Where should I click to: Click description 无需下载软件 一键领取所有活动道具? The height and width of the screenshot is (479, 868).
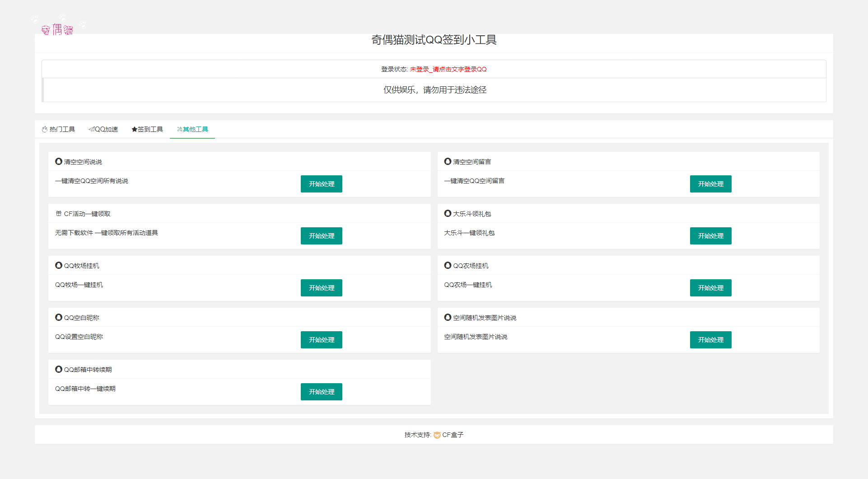pyautogui.click(x=107, y=233)
